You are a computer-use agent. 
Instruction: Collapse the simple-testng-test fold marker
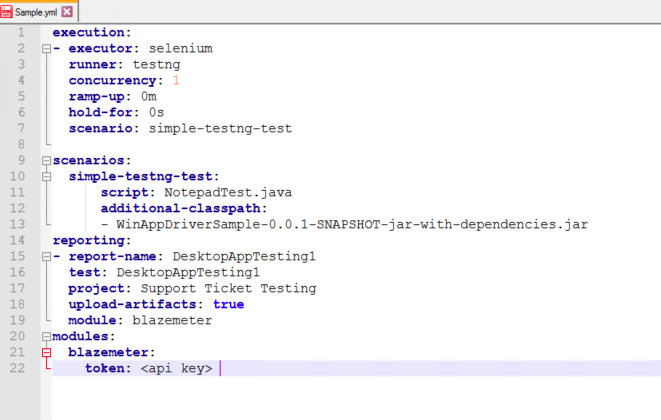(46, 177)
